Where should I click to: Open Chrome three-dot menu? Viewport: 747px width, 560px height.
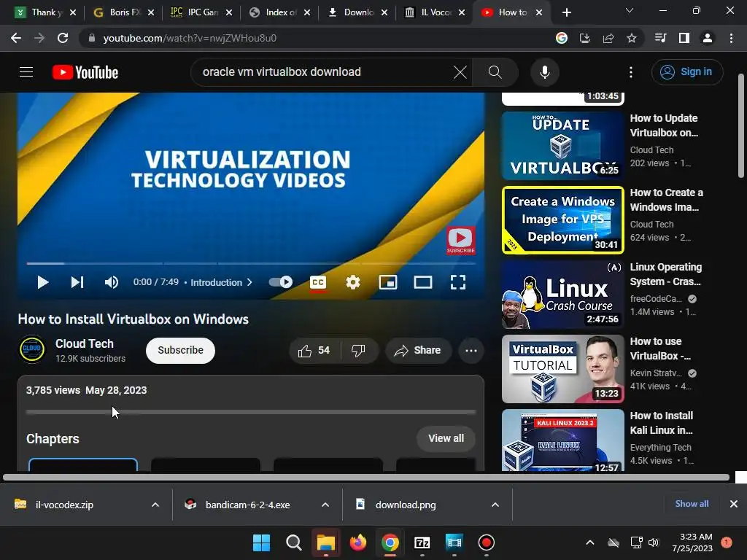[x=731, y=38]
